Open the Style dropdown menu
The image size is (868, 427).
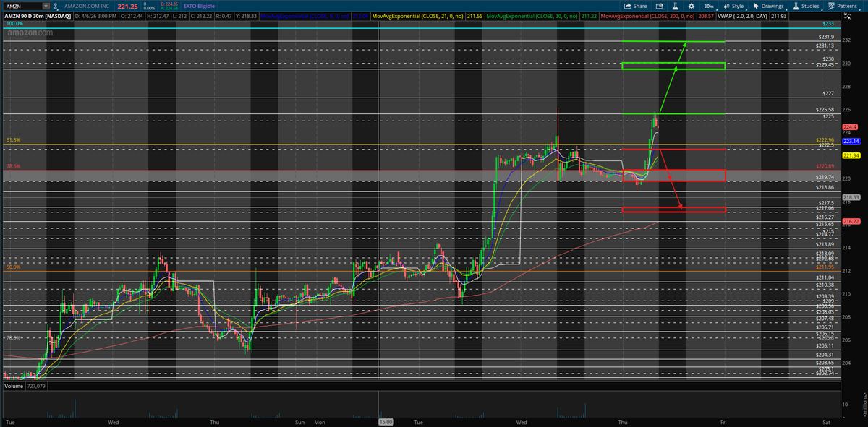733,6
